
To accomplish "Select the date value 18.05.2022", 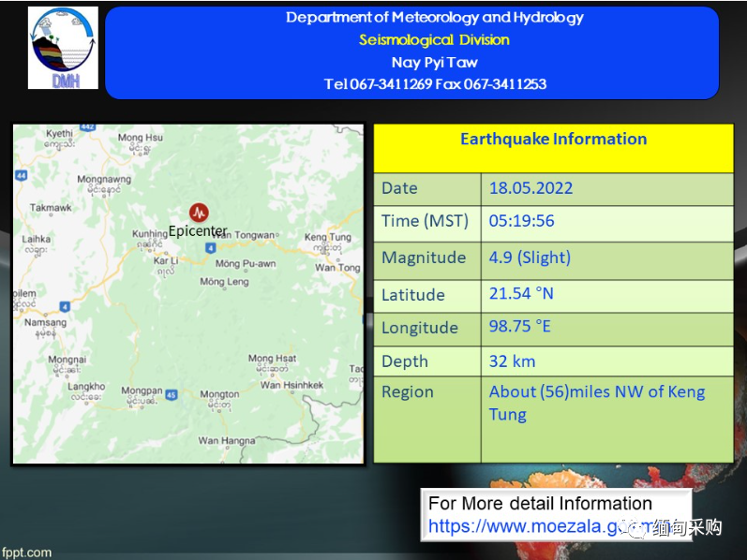I will [x=530, y=188].
